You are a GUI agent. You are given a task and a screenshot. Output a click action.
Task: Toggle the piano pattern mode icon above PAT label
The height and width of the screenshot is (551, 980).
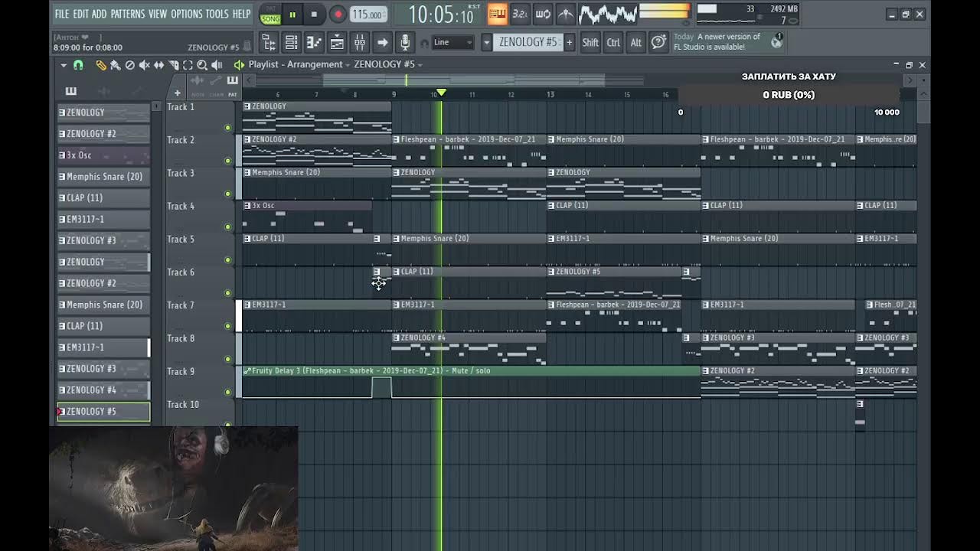pyautogui.click(x=232, y=80)
